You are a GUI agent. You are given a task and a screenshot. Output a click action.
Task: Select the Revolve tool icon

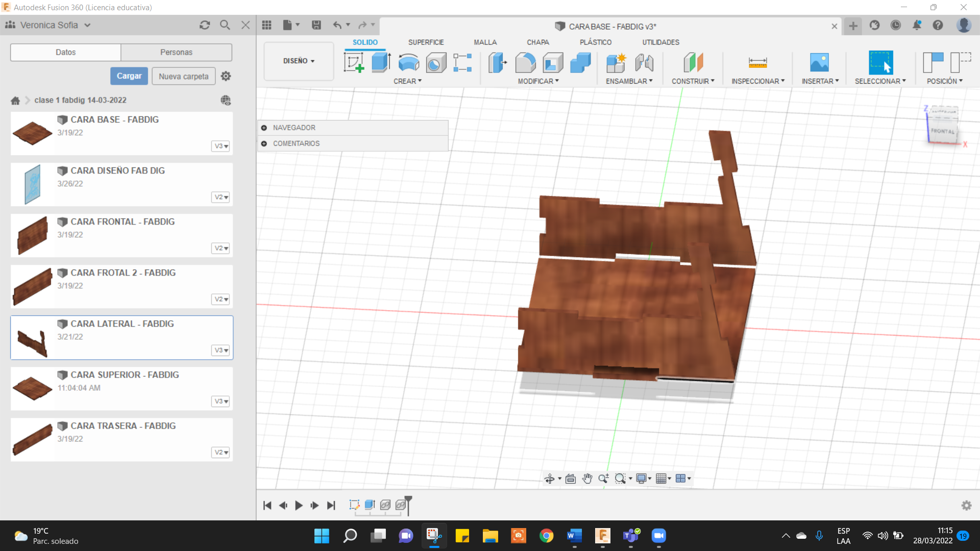[x=408, y=63]
